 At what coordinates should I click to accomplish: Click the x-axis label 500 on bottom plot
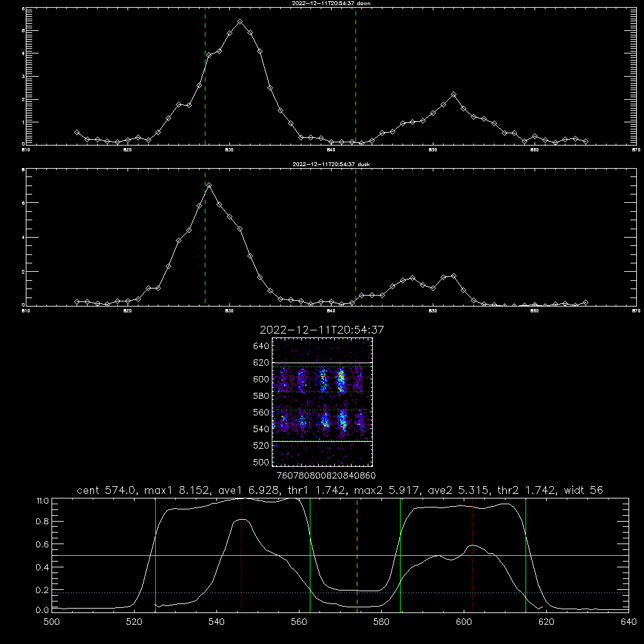coord(52,622)
